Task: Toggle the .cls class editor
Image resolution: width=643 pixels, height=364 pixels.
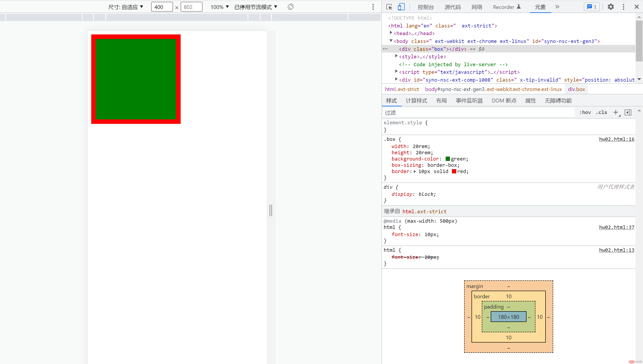Action: (601, 112)
